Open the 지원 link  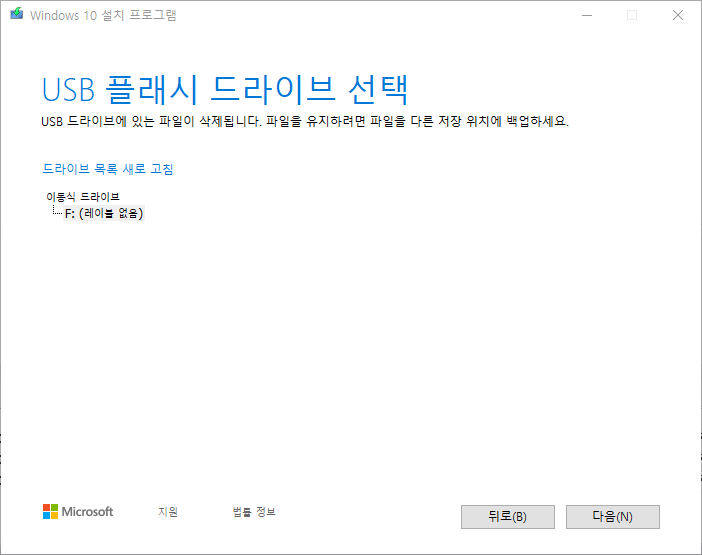(168, 512)
